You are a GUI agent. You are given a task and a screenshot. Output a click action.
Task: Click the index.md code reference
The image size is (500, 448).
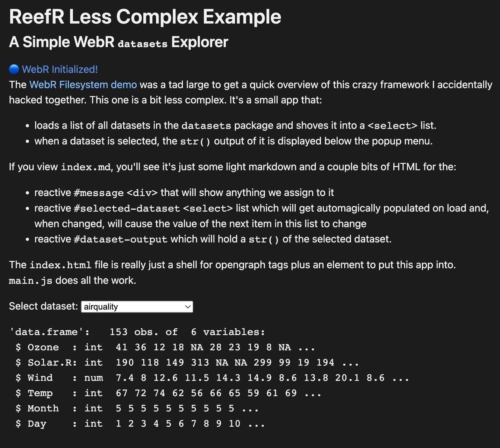coord(85,166)
